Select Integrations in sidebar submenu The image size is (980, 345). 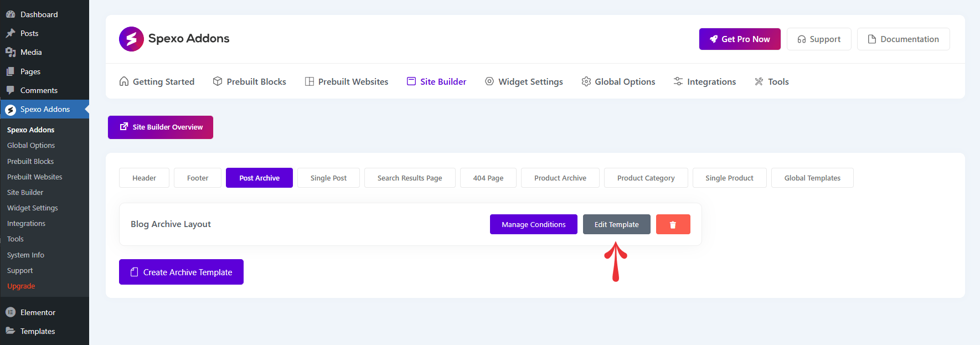(26, 223)
